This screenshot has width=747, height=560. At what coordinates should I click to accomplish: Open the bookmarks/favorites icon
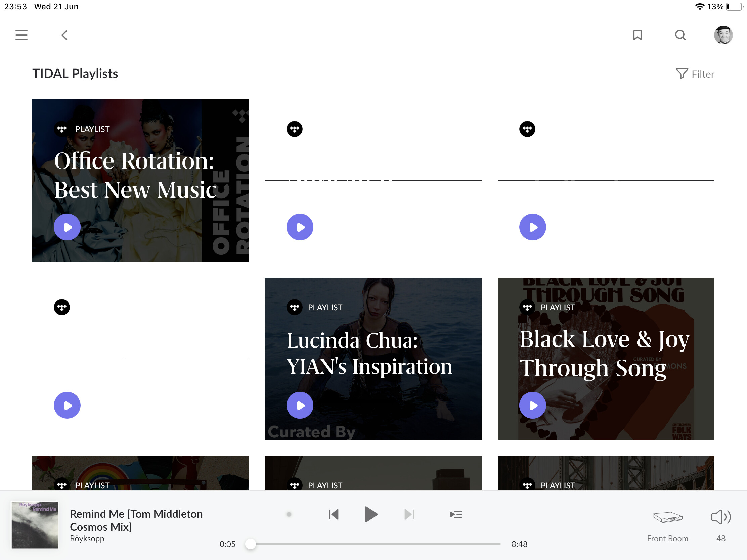[638, 35]
